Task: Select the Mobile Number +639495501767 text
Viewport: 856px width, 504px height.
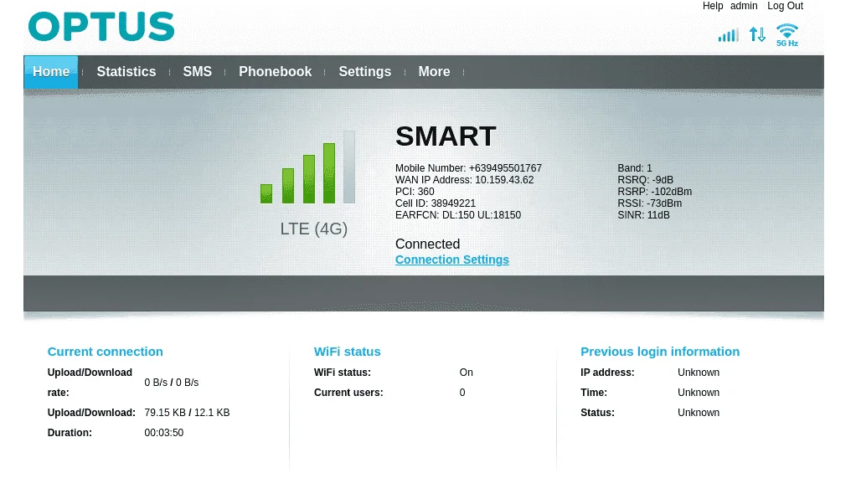Action: coord(468,168)
